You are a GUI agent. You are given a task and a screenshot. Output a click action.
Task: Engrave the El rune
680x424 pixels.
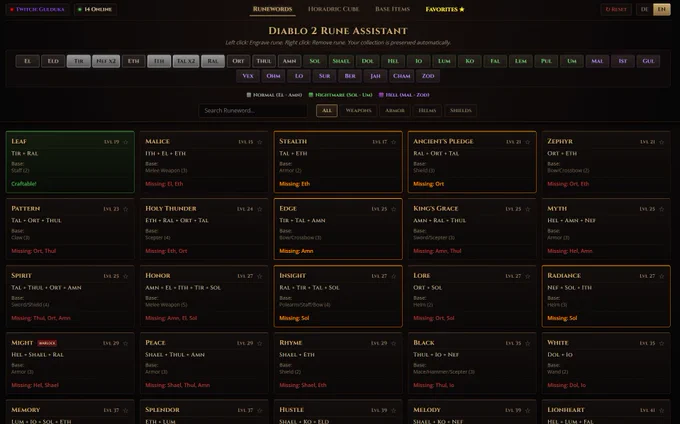[27, 61]
